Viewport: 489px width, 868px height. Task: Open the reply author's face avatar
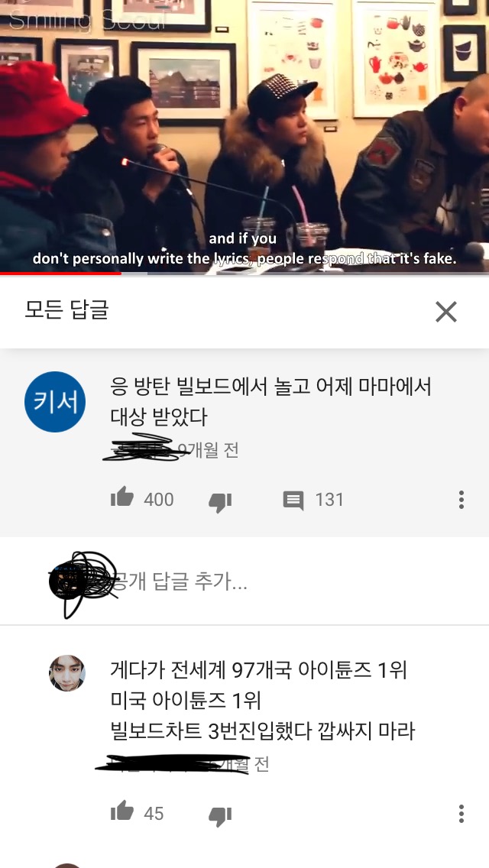[67, 673]
